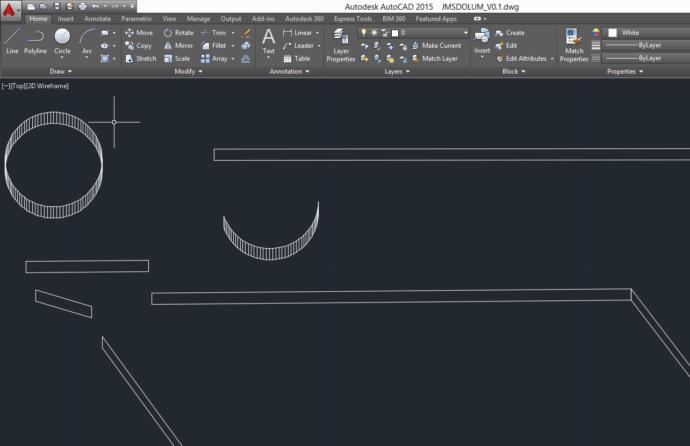Switch to the Home ribbon tab
The width and height of the screenshot is (690, 446).
38,18
